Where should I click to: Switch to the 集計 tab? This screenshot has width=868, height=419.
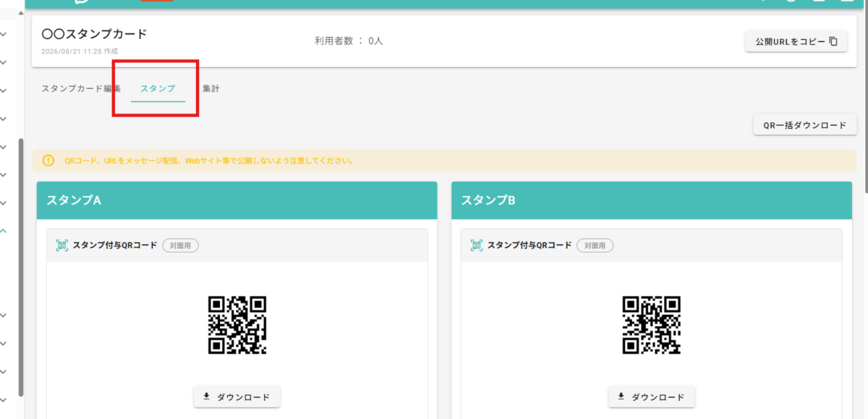click(211, 89)
